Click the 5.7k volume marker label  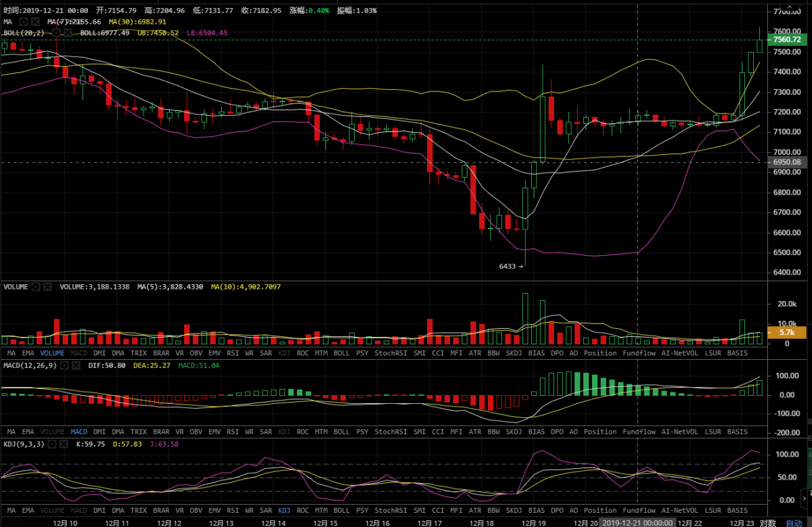786,333
